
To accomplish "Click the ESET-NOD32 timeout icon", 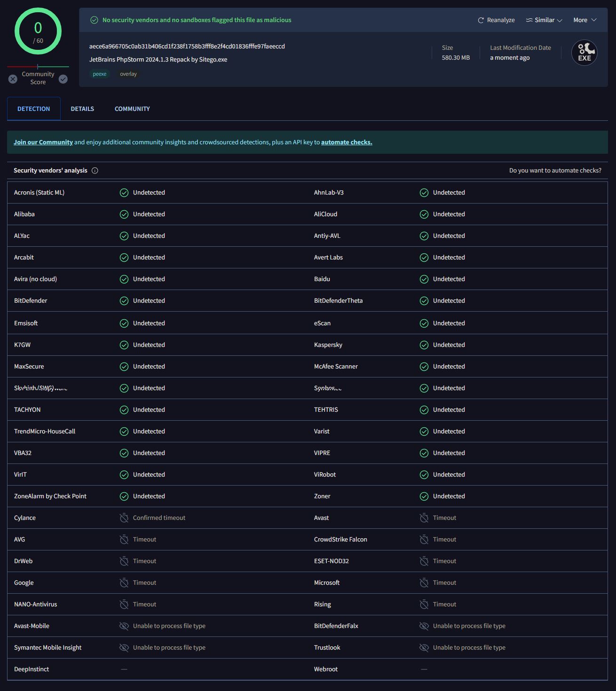I will [424, 561].
